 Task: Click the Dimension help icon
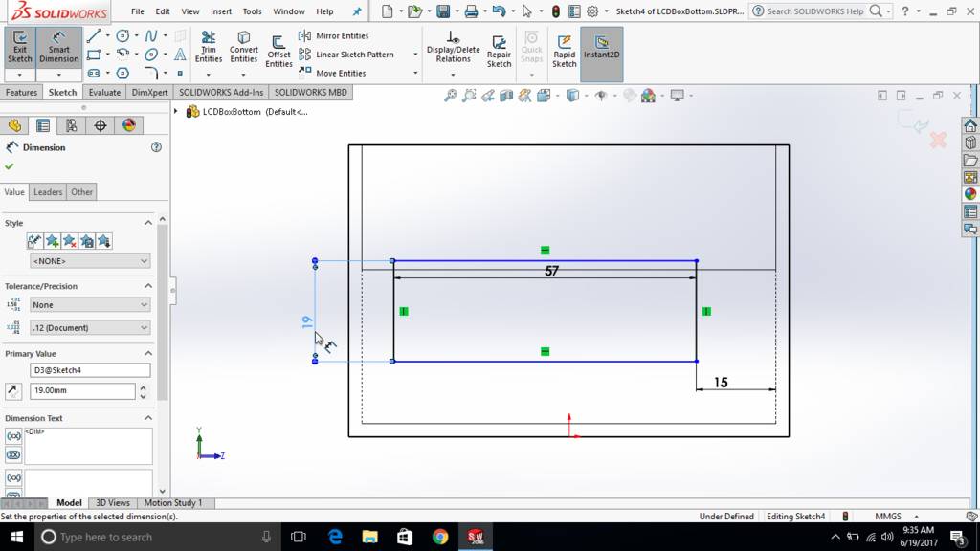156,147
